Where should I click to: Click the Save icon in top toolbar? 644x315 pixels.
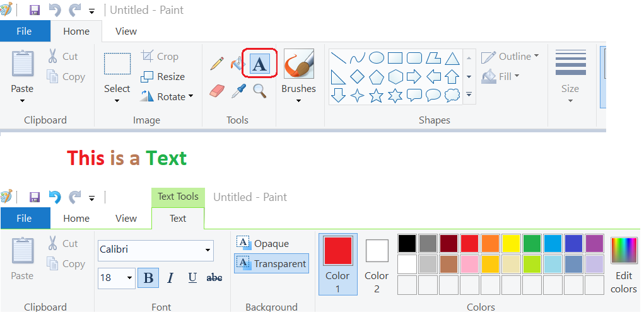[35, 10]
